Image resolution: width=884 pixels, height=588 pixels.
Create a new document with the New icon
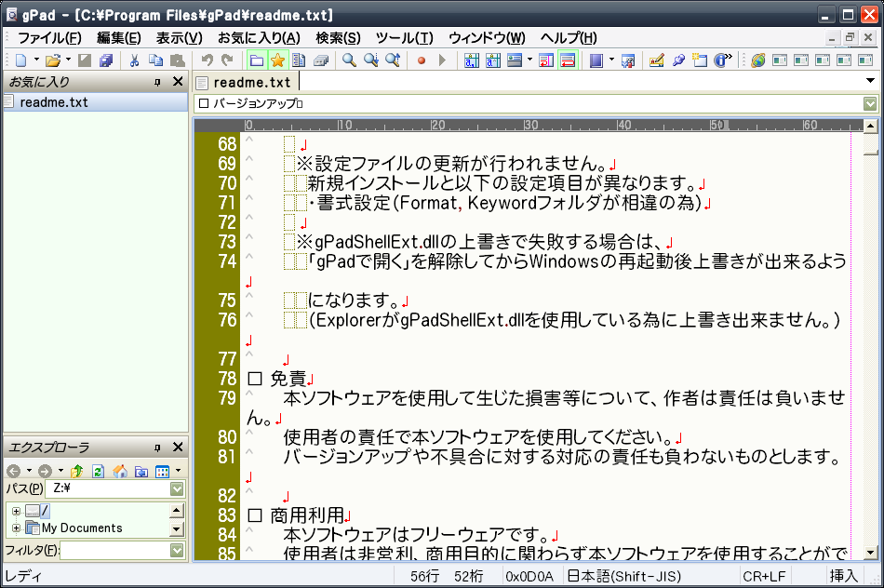click(21, 60)
